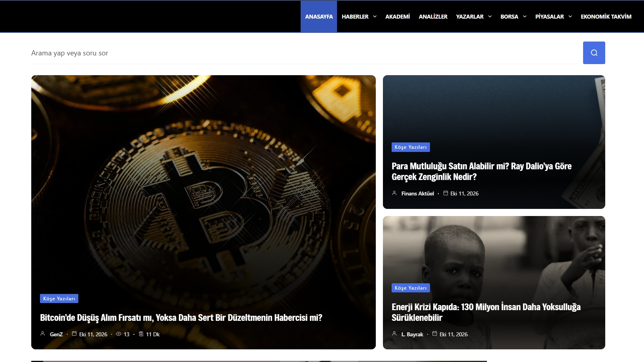Click the '11 Dk' reading time text
This screenshot has height=362, width=644.
(153, 334)
